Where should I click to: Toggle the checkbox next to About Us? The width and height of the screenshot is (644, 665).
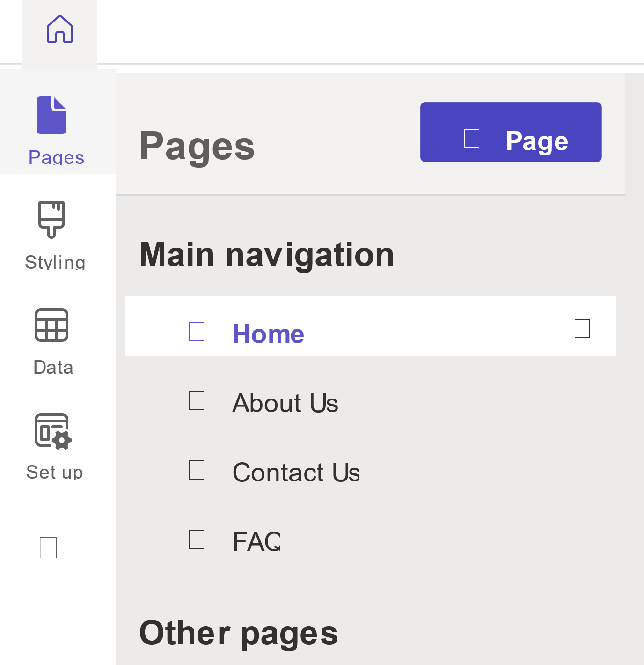[x=196, y=400]
